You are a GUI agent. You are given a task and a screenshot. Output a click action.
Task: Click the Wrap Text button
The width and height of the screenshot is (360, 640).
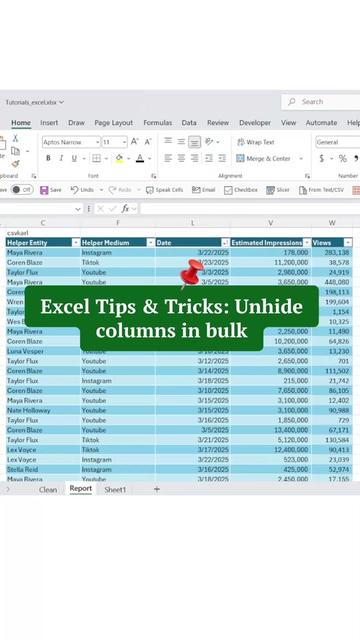tap(256, 142)
